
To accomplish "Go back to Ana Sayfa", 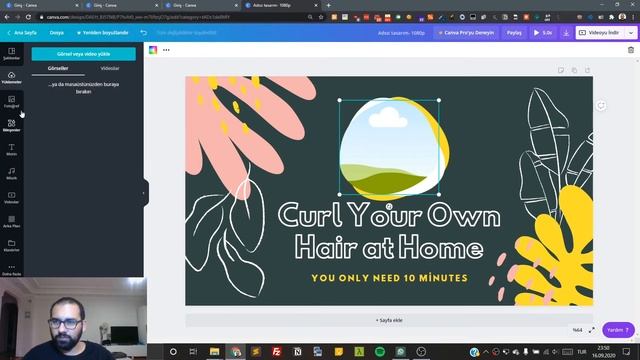I will [22, 33].
